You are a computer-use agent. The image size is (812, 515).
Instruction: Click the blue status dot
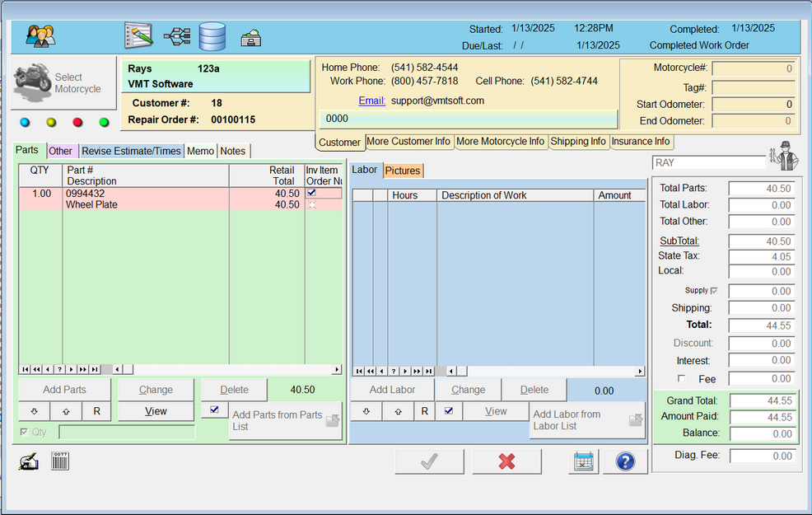(x=25, y=122)
